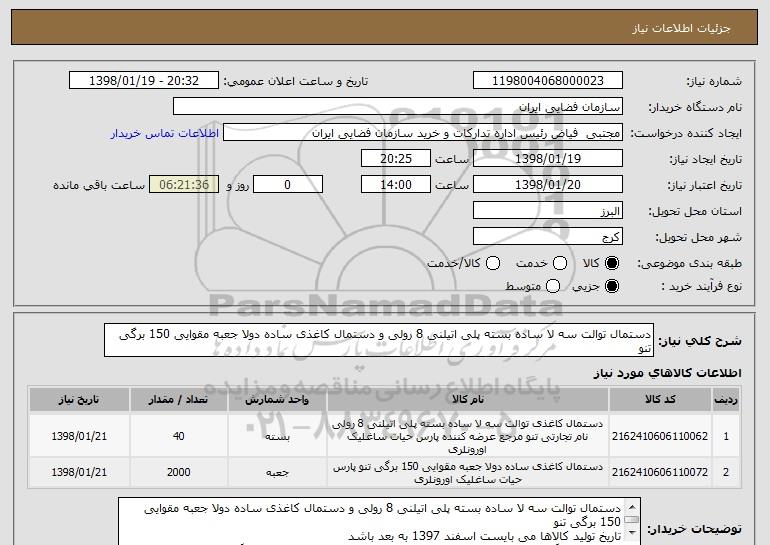Click row 1 item name 8 رولی
The height and width of the screenshot is (545, 770).
468,436
